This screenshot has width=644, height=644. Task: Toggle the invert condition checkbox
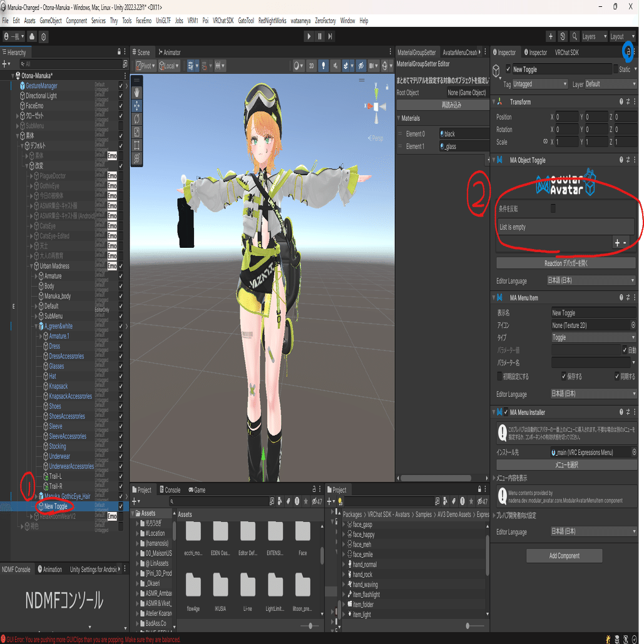pos(553,208)
